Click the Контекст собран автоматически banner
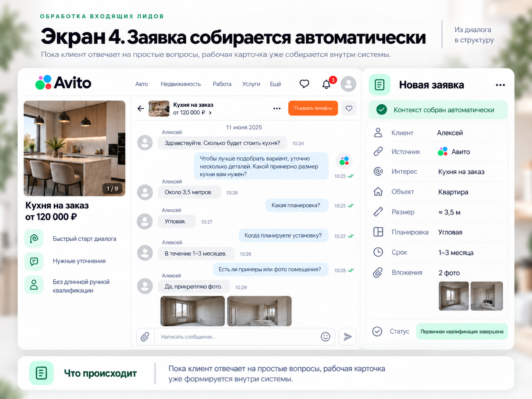 pos(438,110)
